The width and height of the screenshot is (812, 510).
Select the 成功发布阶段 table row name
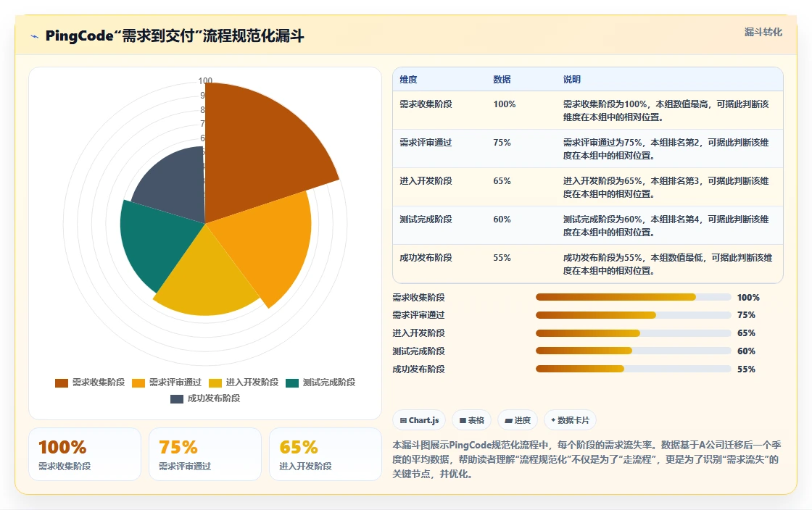click(x=426, y=258)
